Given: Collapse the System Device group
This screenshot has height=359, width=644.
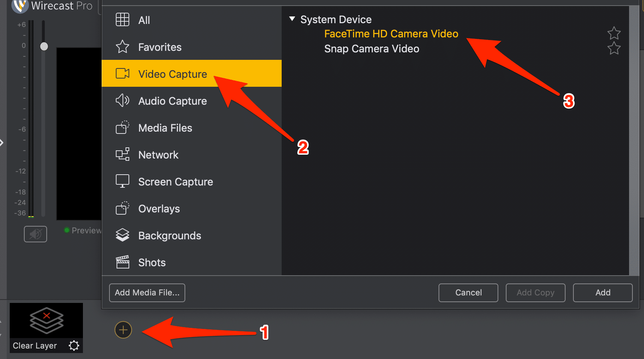Looking at the screenshot, I should (x=292, y=19).
